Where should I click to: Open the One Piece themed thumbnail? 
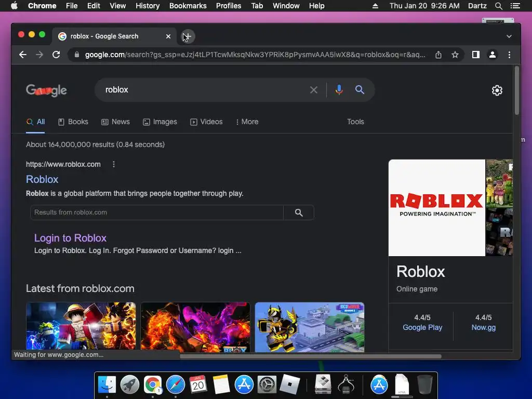pos(81,327)
